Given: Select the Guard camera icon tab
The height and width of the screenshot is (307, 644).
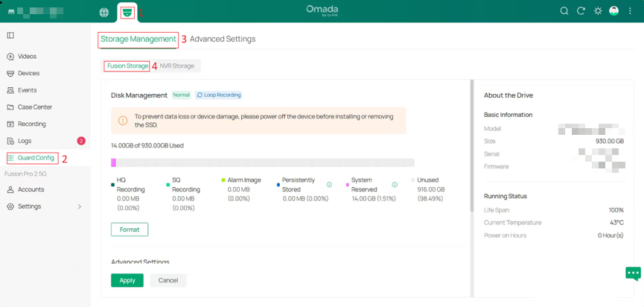Looking at the screenshot, I should (127, 13).
